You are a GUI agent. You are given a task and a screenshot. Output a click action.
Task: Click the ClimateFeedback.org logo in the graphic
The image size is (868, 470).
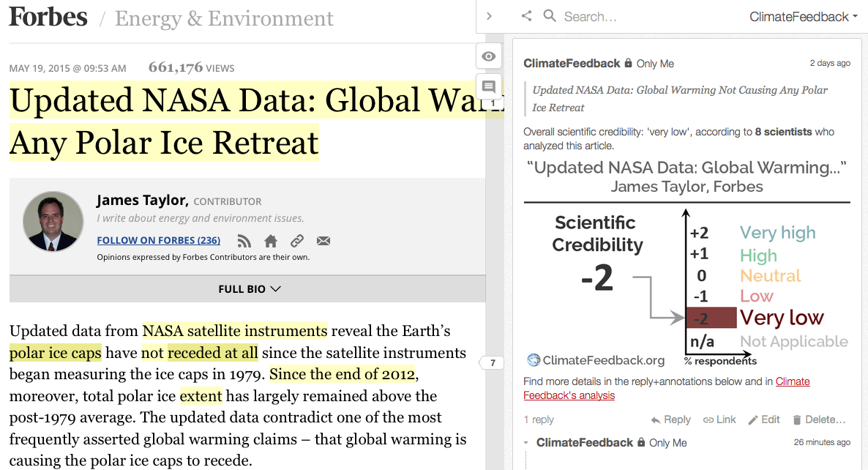[596, 360]
